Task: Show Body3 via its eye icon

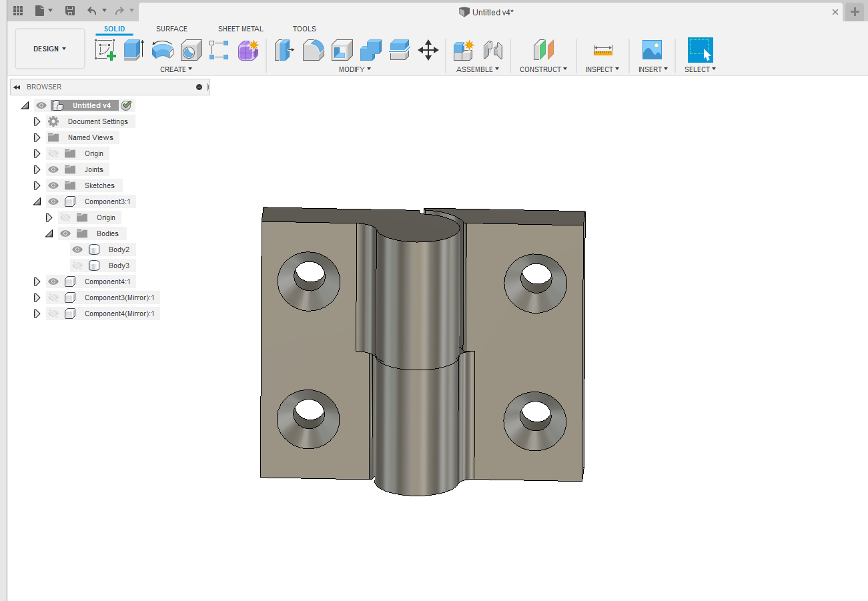Action: tap(77, 265)
